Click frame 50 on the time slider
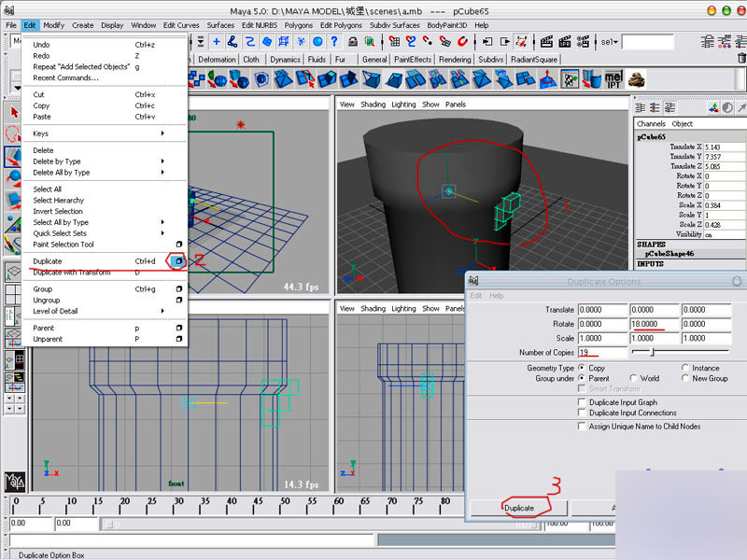Image resolution: width=747 pixels, height=560 pixels. (285, 505)
